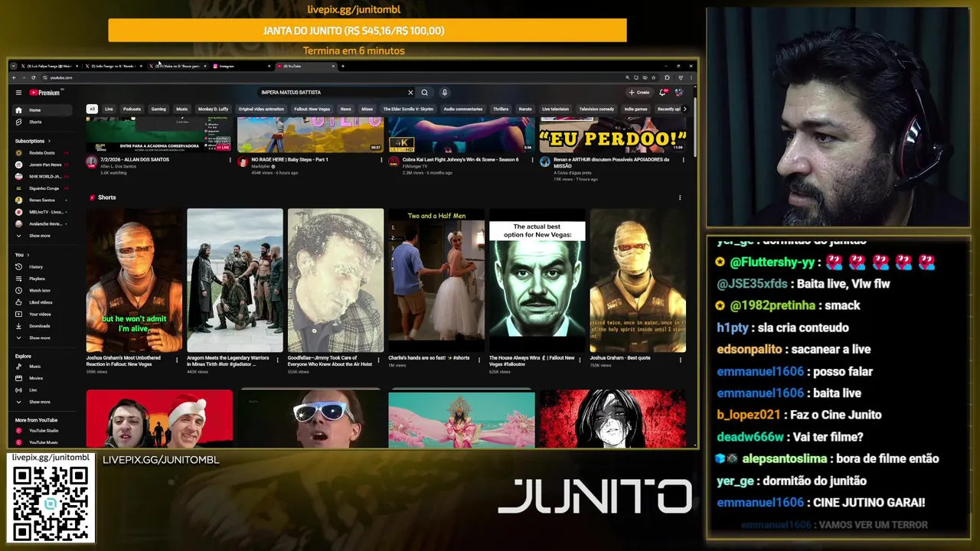Click the YouTube Premium logo
The height and width of the screenshot is (551, 980).
click(44, 93)
